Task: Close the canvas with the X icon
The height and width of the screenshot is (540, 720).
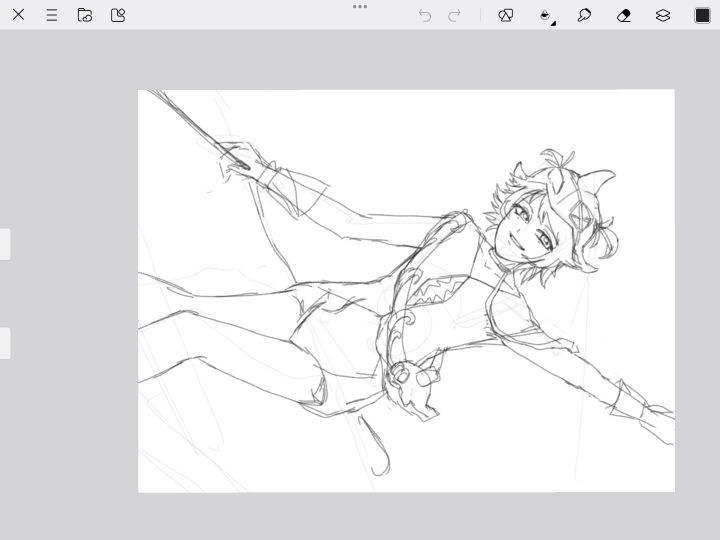Action: 18,15
